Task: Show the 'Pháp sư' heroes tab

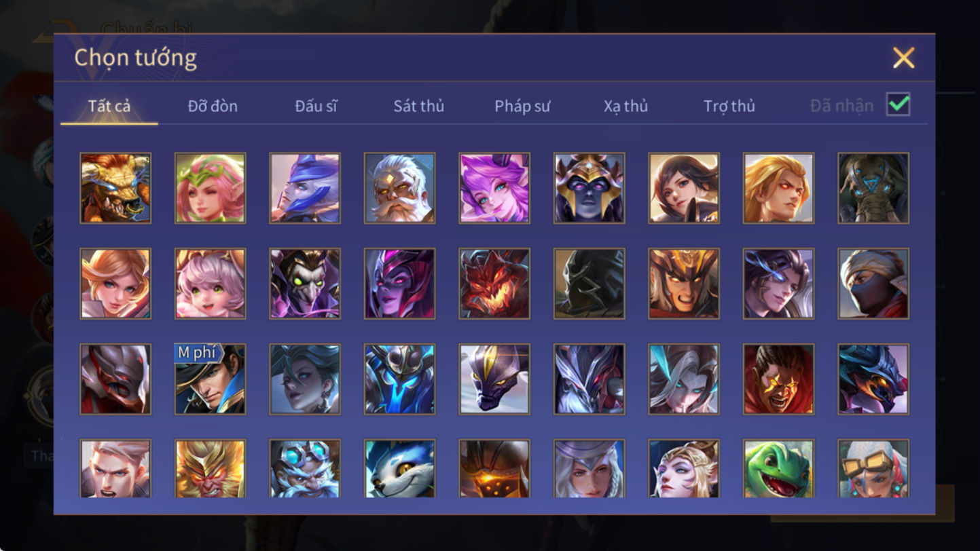Action: pos(522,106)
